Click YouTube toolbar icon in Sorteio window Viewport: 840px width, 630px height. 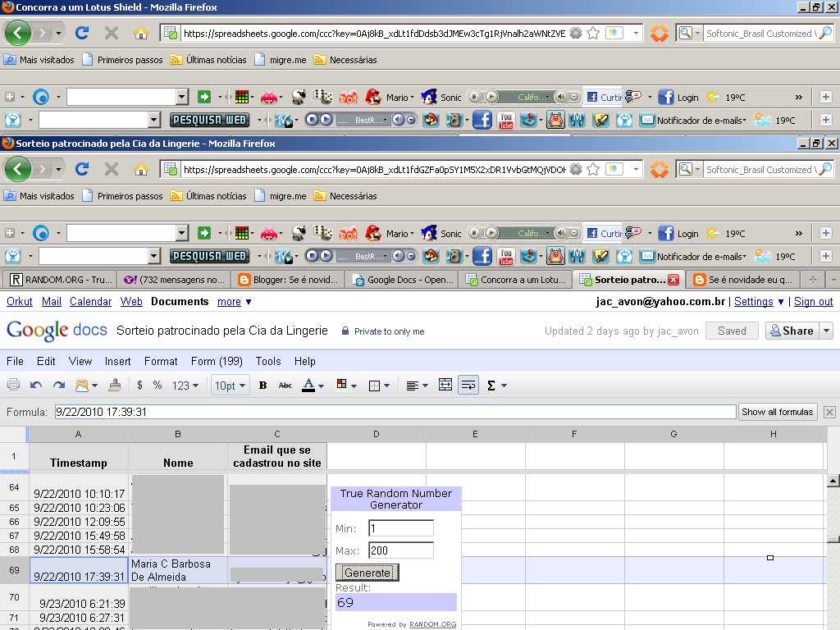tap(505, 256)
